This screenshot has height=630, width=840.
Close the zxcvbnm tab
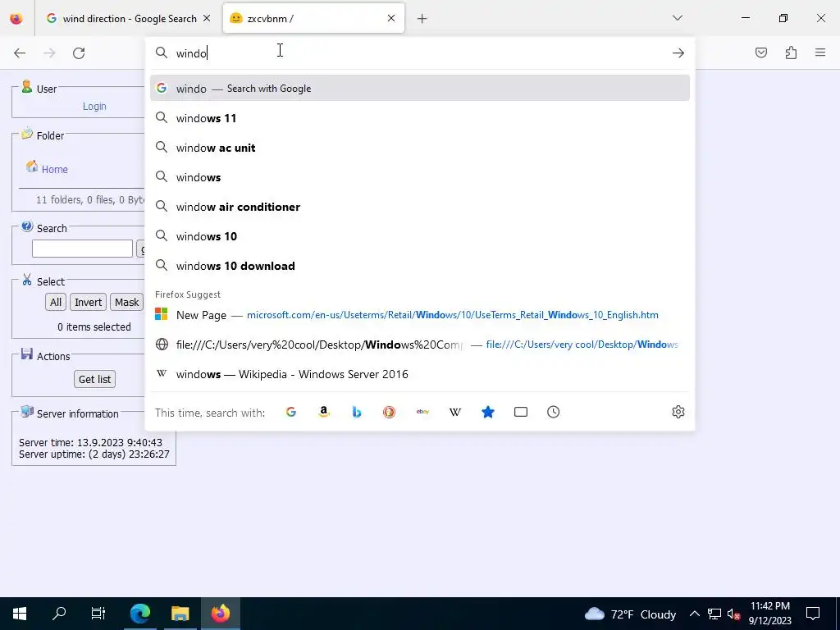(391, 18)
